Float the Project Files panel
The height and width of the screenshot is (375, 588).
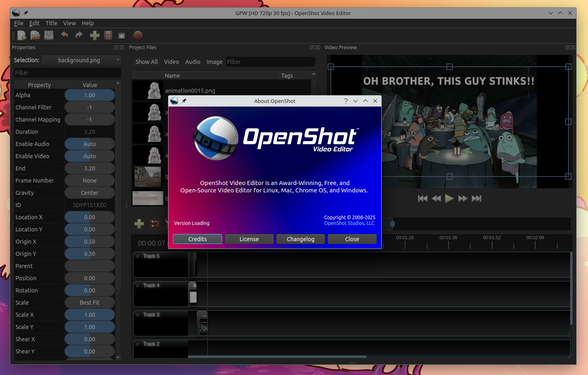[312, 48]
